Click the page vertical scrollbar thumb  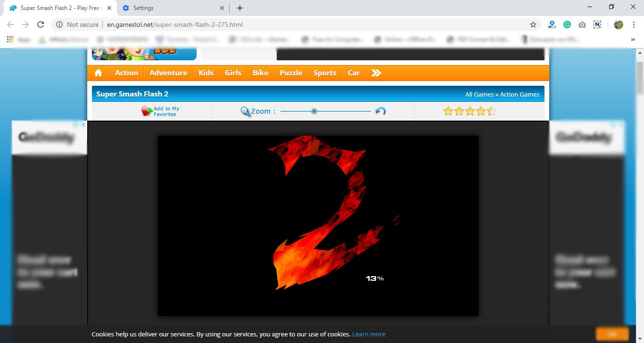click(640, 78)
